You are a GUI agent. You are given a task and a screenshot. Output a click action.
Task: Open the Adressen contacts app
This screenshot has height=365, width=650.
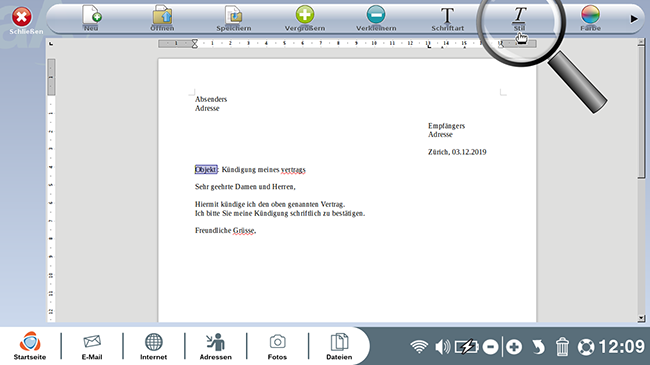click(216, 346)
